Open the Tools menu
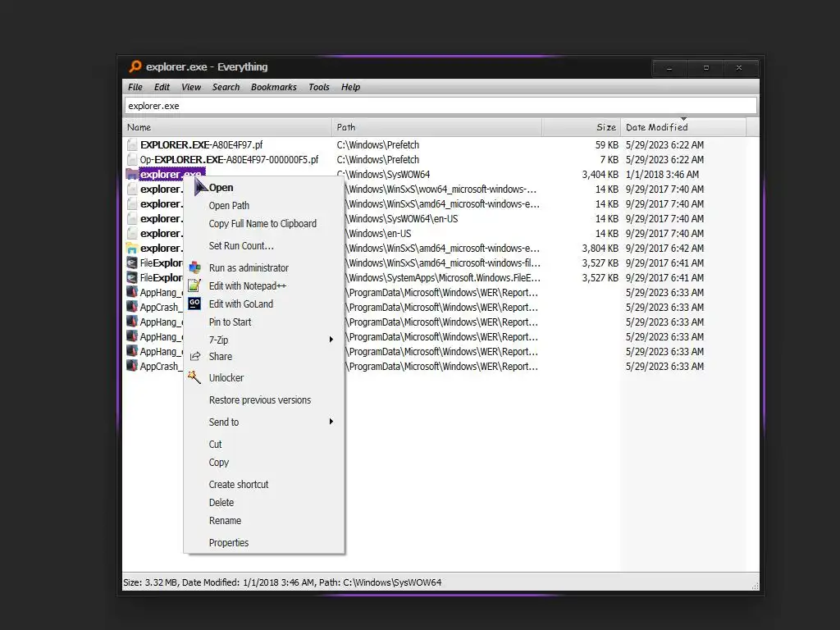Screen dimensions: 840x630 pyautogui.click(x=319, y=87)
